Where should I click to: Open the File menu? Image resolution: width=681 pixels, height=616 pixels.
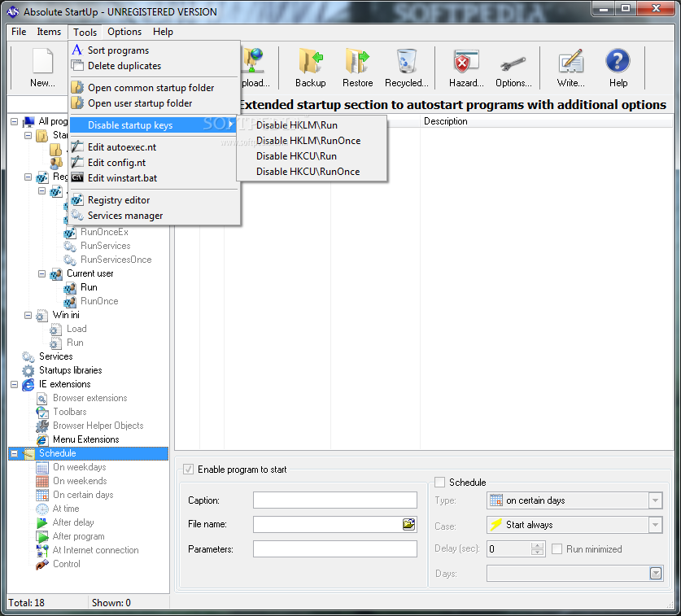click(x=19, y=32)
